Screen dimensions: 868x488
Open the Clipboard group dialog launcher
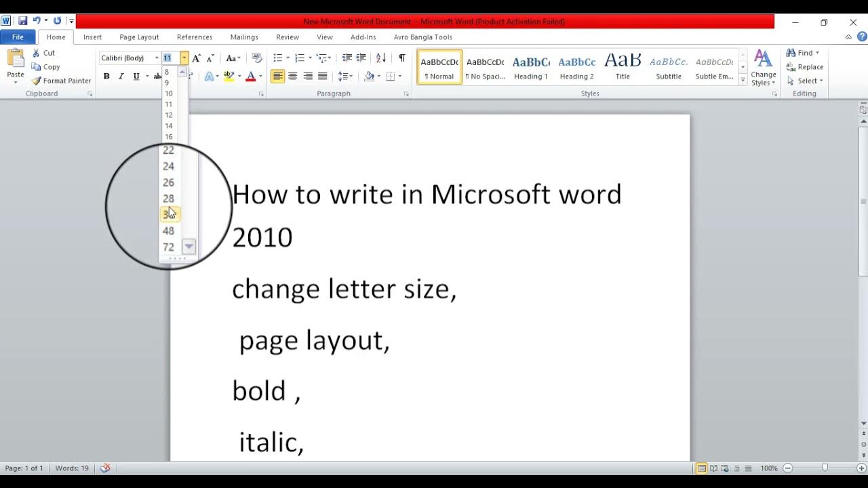90,94
